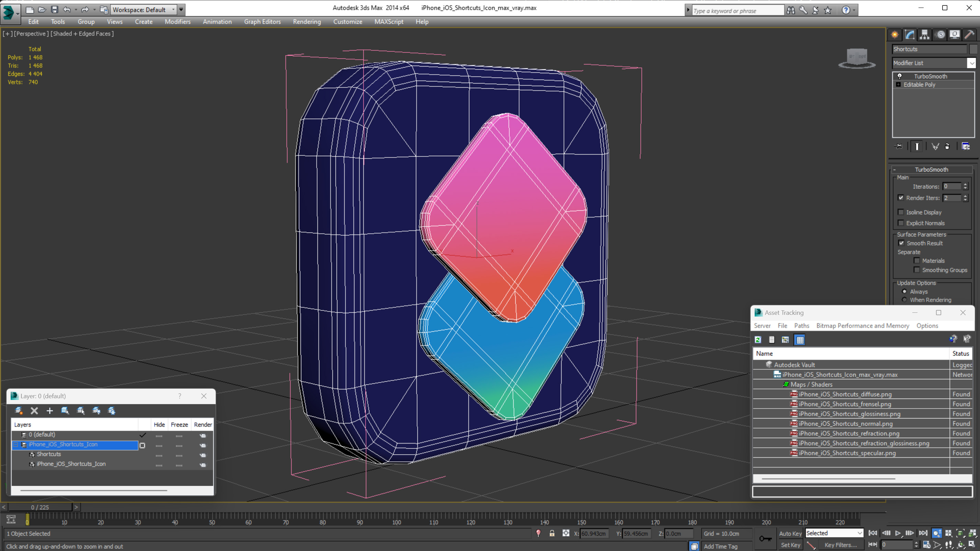Click the Play Animation button
Screen dimensions: 980x551
click(898, 533)
